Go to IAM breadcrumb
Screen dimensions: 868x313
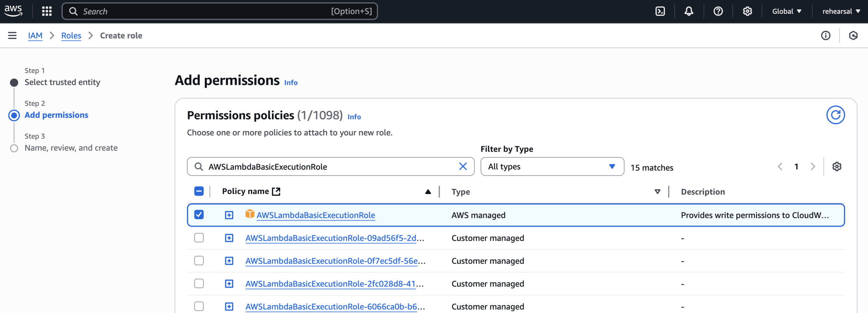coord(35,35)
